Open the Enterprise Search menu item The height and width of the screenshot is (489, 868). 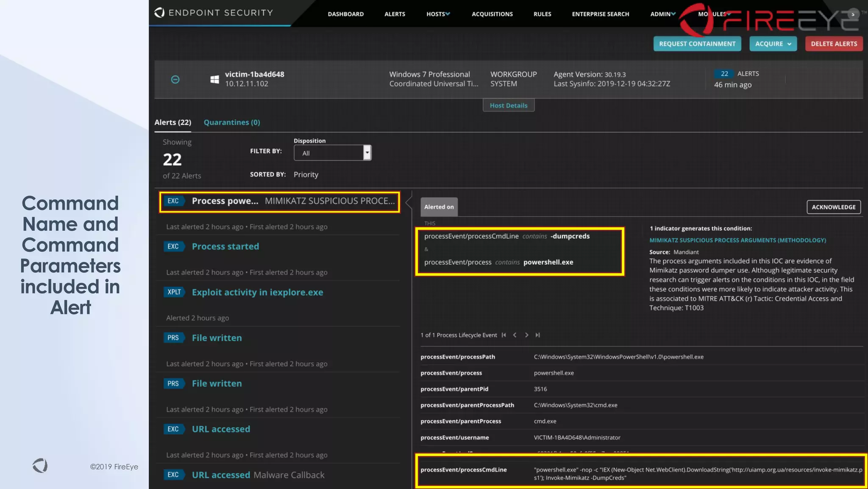point(600,14)
